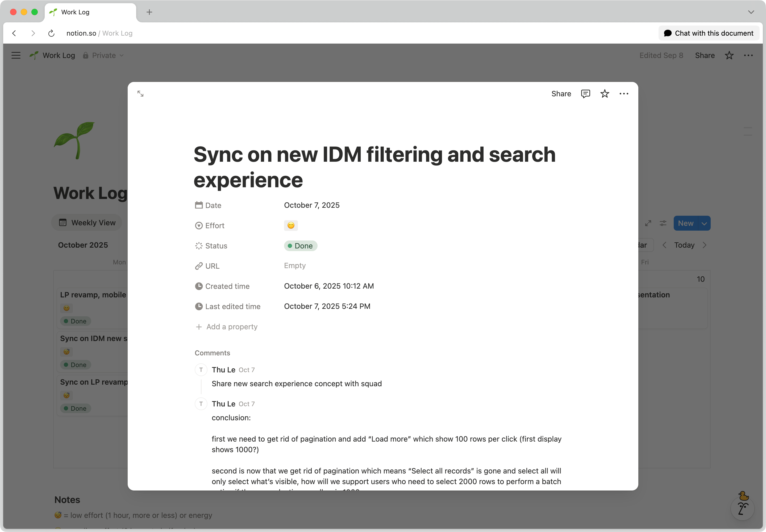Viewport: 766px width, 532px height.
Task: Star the Sync on new IDM page
Action: click(x=605, y=94)
